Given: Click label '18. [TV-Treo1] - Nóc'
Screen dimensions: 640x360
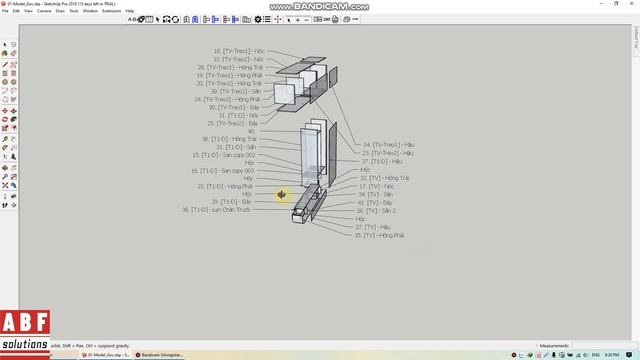Looking at the screenshot, I should pos(239,51).
